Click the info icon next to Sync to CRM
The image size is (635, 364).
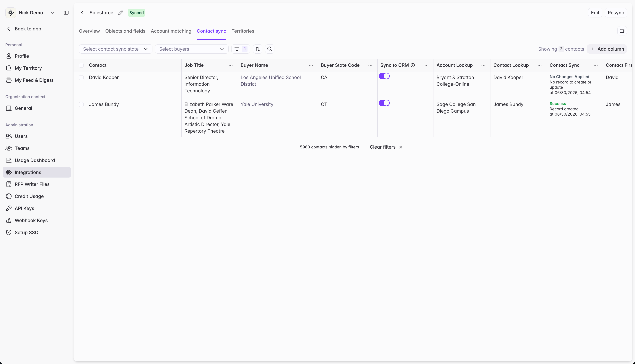(x=413, y=65)
